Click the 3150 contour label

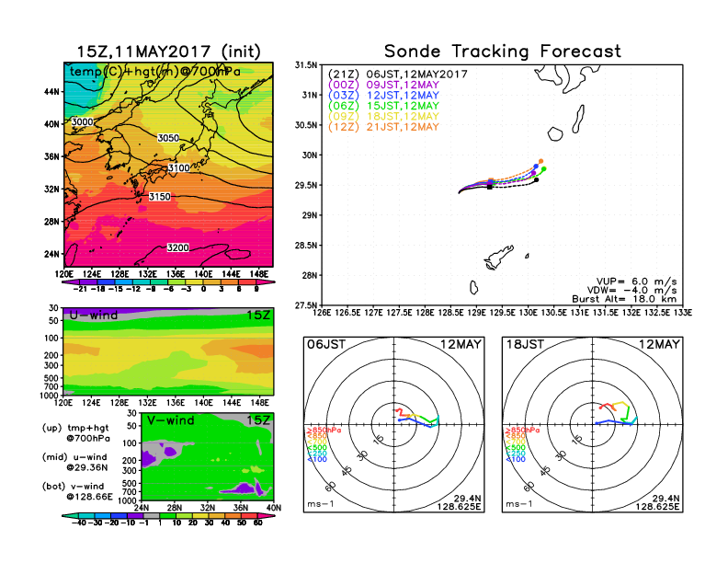click(x=160, y=197)
